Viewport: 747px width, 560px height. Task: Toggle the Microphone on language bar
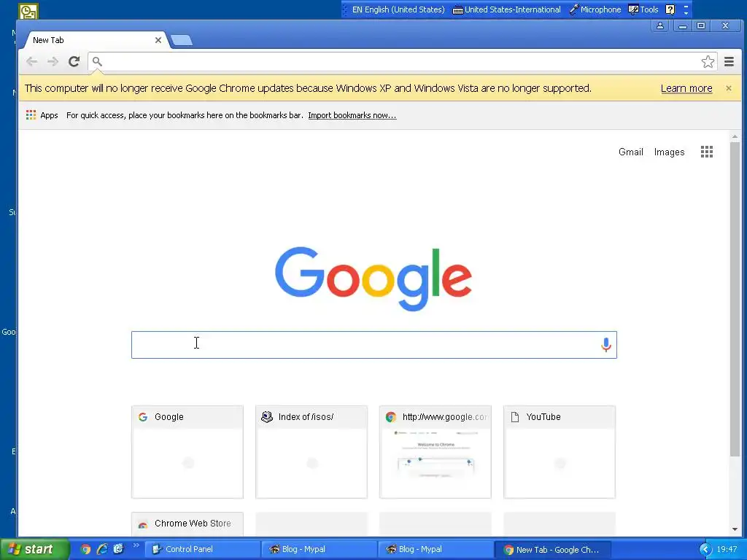(x=595, y=9)
